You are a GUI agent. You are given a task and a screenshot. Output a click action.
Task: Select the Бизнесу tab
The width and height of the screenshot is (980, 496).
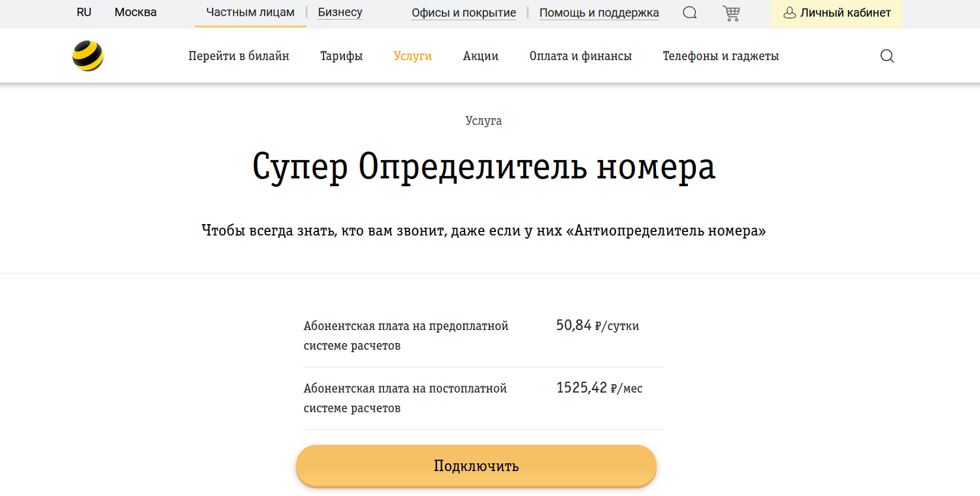[x=340, y=12]
